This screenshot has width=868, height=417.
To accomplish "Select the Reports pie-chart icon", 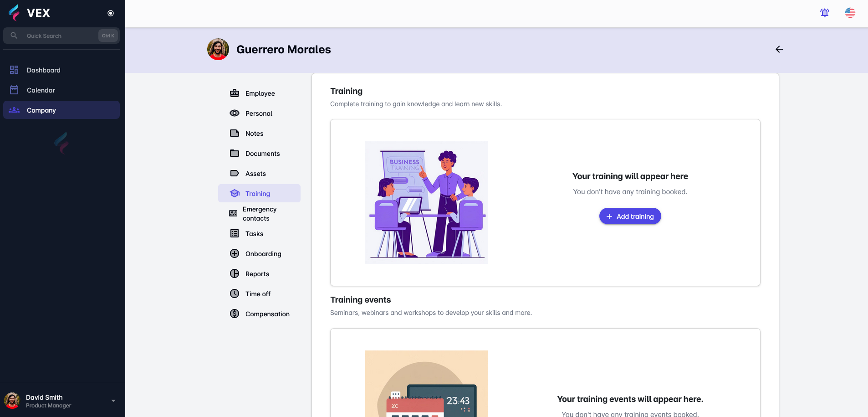I will pos(234,273).
